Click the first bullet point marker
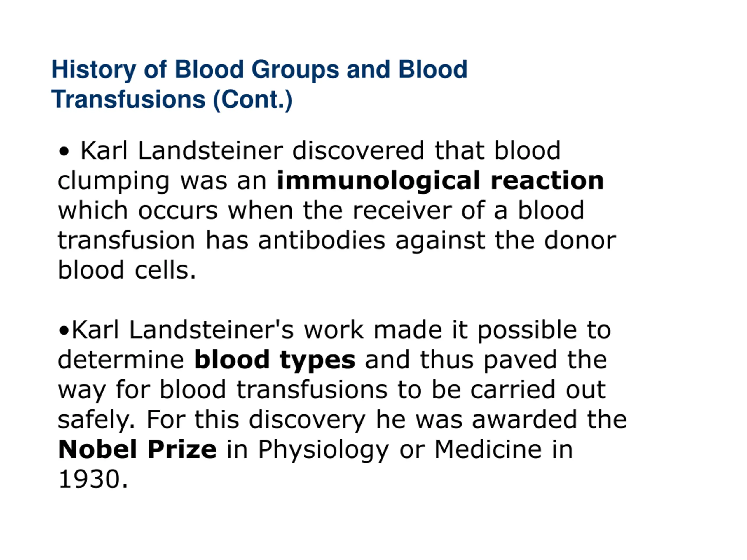 [64, 152]
